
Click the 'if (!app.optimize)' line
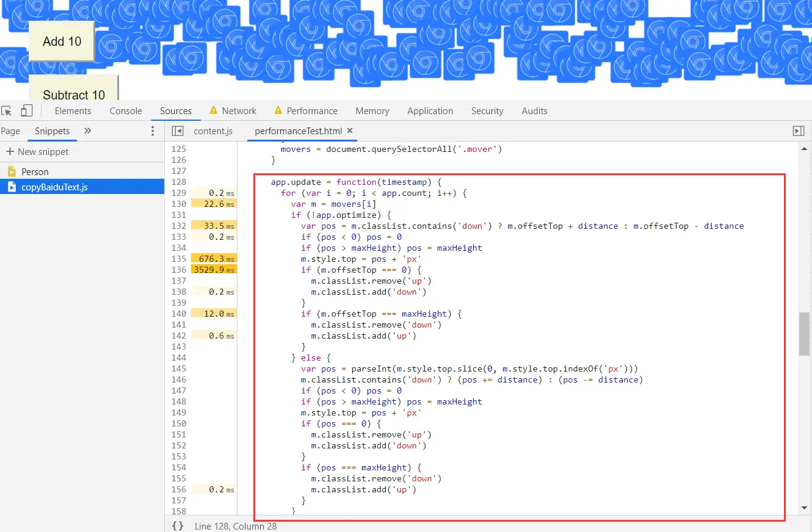click(341, 215)
